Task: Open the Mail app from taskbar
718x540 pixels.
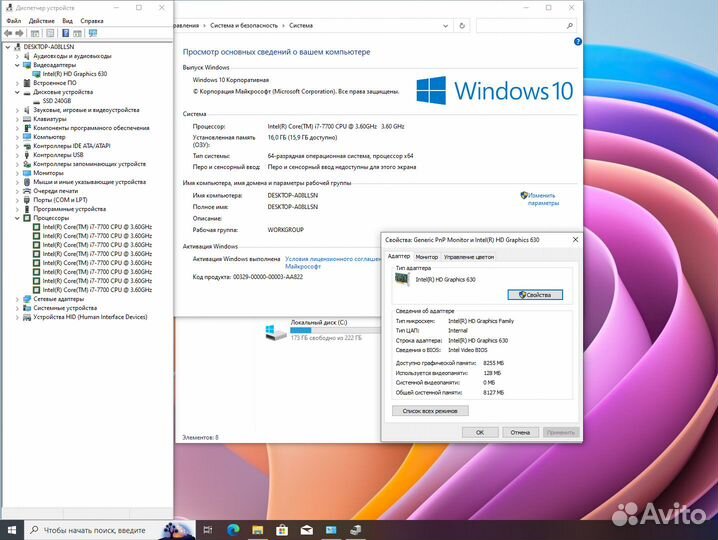Action: [306, 530]
